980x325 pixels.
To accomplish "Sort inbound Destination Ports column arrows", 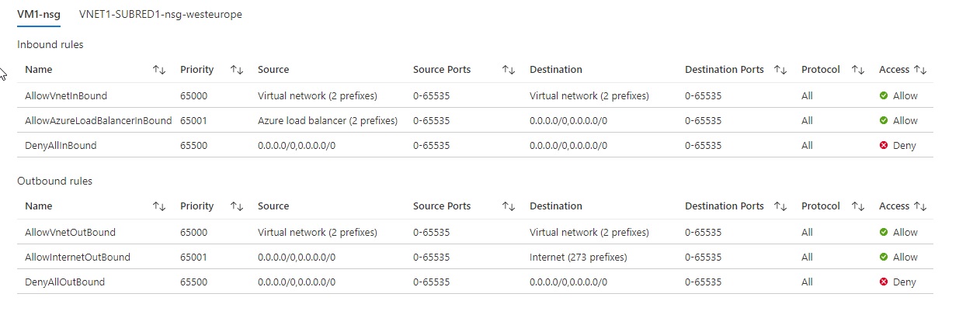I will 780,70.
